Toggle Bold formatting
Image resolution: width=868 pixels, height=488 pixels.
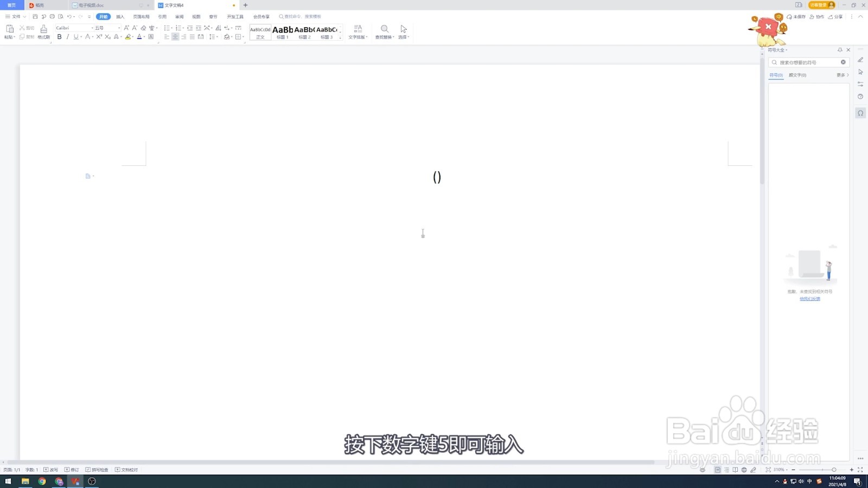pos(59,37)
